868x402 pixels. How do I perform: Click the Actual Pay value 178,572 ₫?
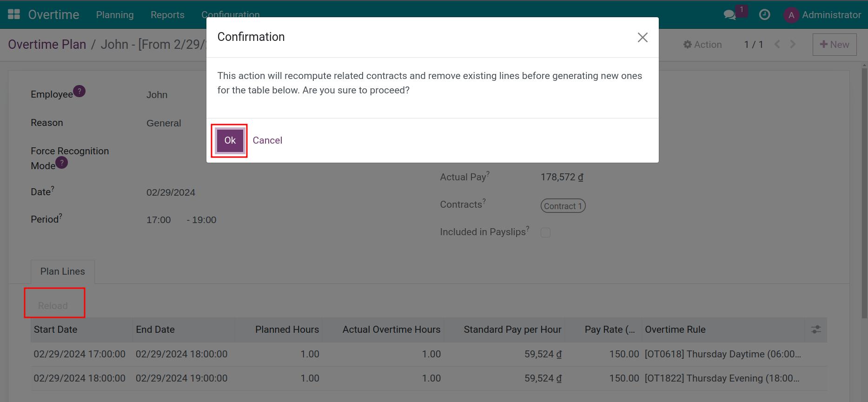[562, 177]
